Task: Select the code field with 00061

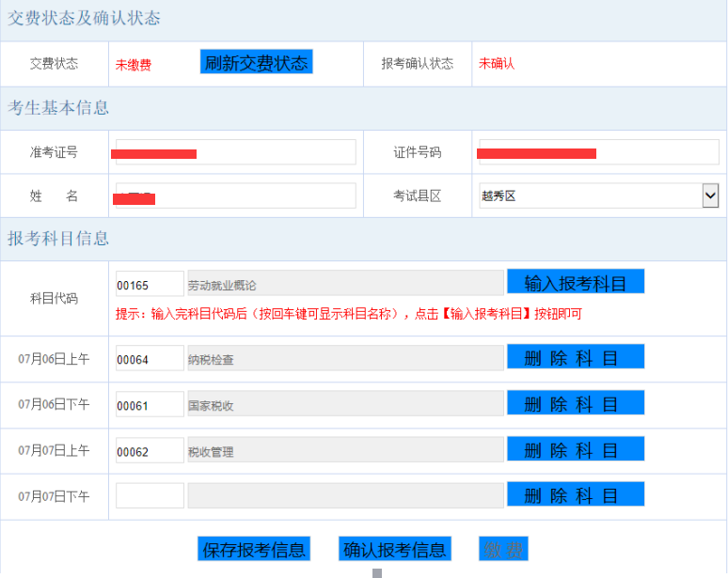Action: tap(150, 404)
